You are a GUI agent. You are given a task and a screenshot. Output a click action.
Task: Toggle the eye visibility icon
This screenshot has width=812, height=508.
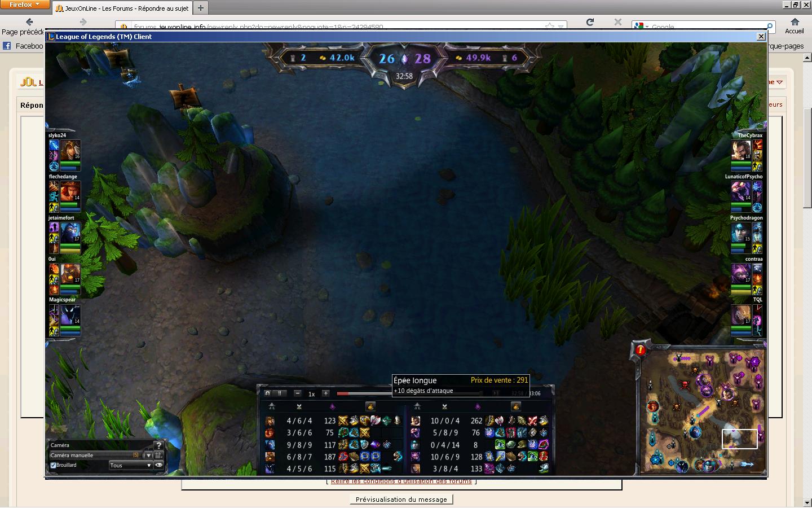click(158, 465)
